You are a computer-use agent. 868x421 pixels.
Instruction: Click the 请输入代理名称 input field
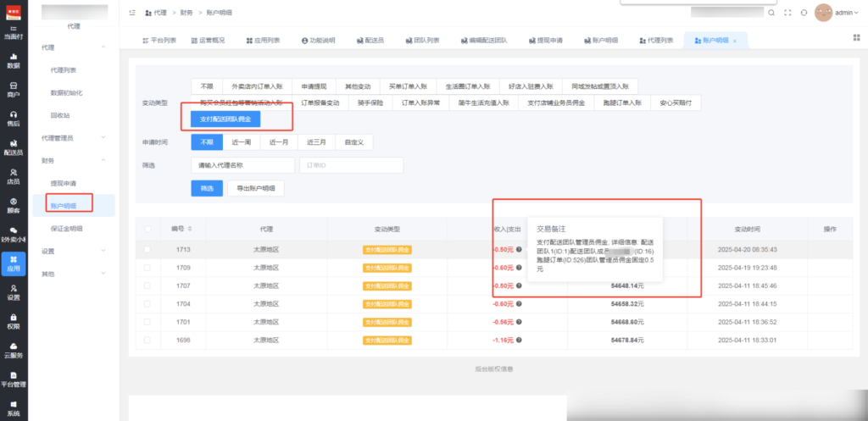coord(242,165)
